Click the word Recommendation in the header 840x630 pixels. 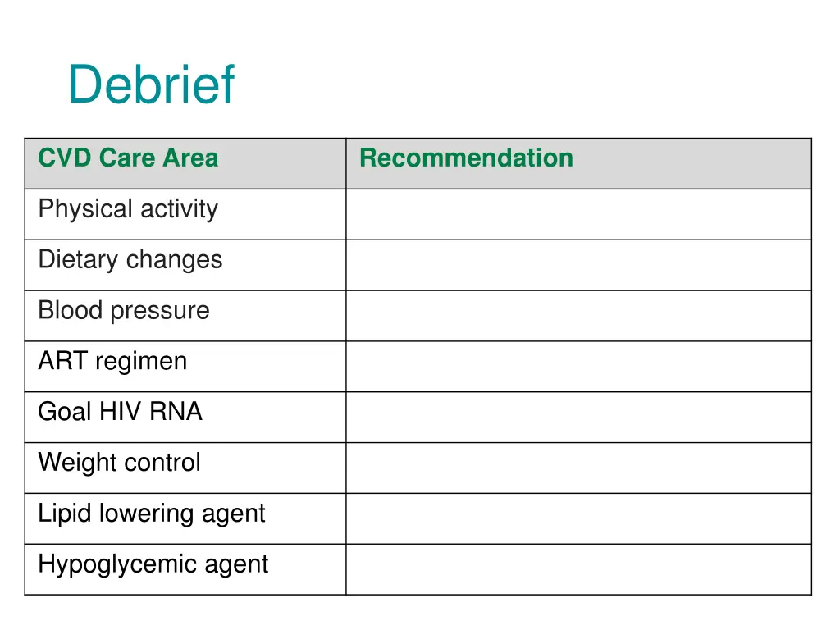(466, 157)
